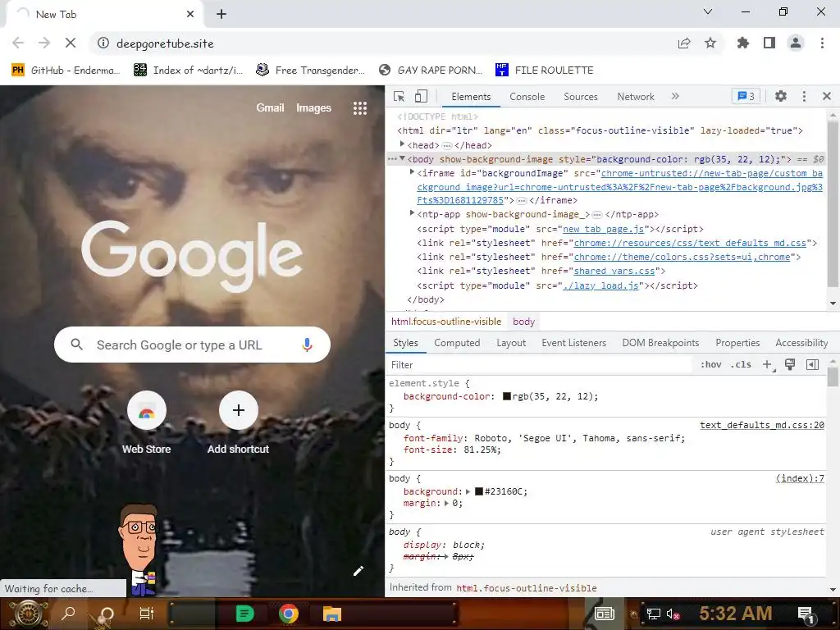Click the share page icon in address bar
This screenshot has height=630, width=840.
coord(684,43)
